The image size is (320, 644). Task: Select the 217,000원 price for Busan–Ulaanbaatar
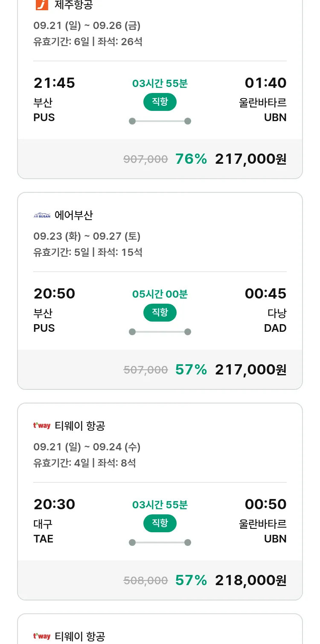click(x=250, y=159)
